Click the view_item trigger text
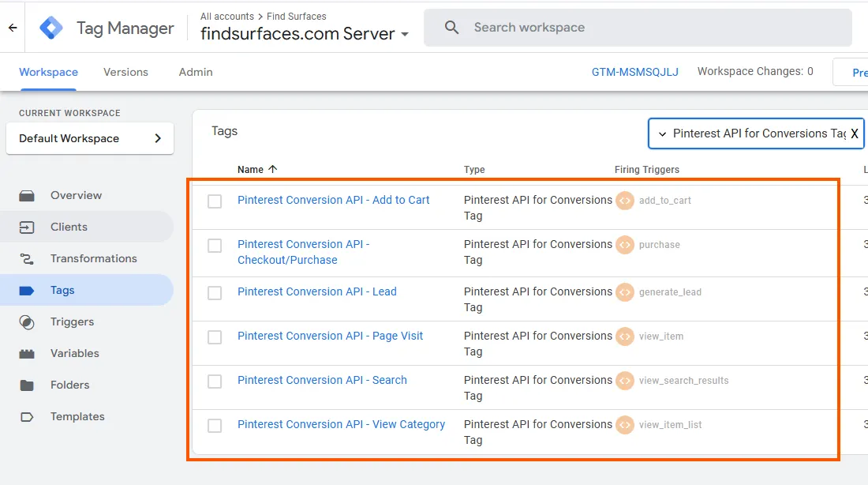Screen dimensions: 868x485 (x=661, y=336)
